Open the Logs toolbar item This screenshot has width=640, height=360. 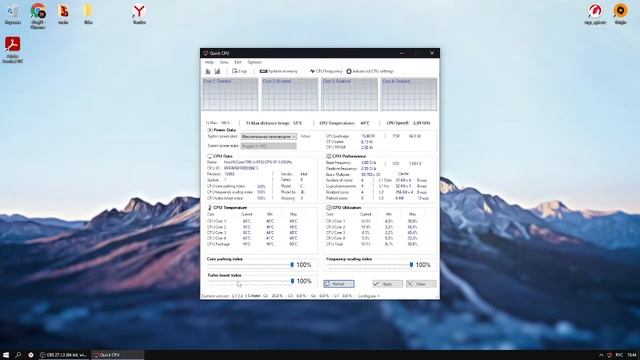pyautogui.click(x=240, y=71)
